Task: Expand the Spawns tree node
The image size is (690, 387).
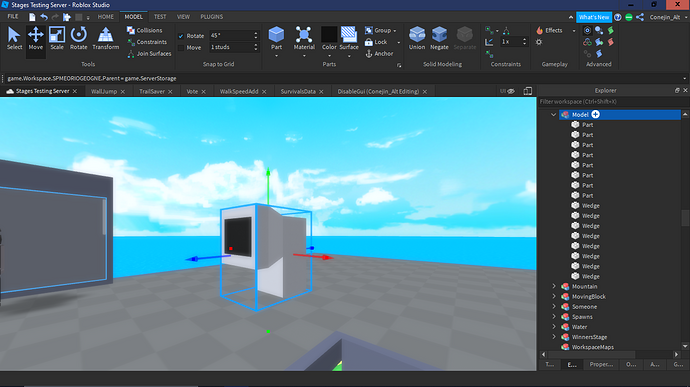Action: (x=554, y=317)
